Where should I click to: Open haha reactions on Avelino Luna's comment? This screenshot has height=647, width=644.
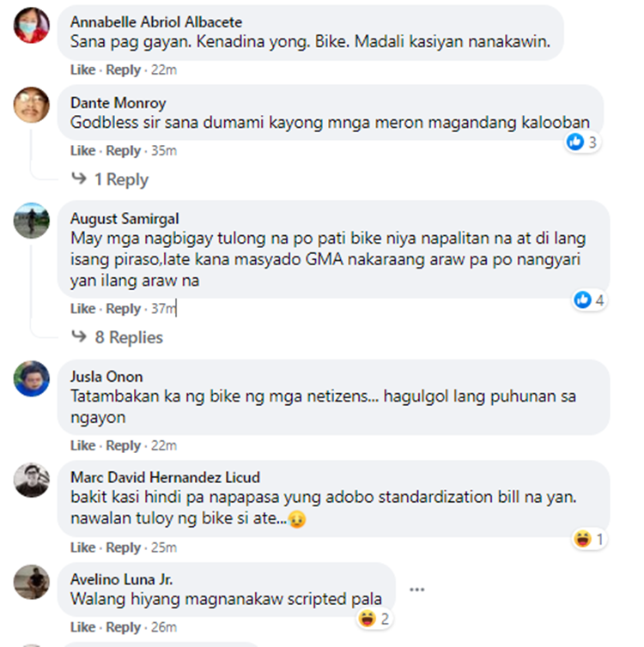click(374, 619)
